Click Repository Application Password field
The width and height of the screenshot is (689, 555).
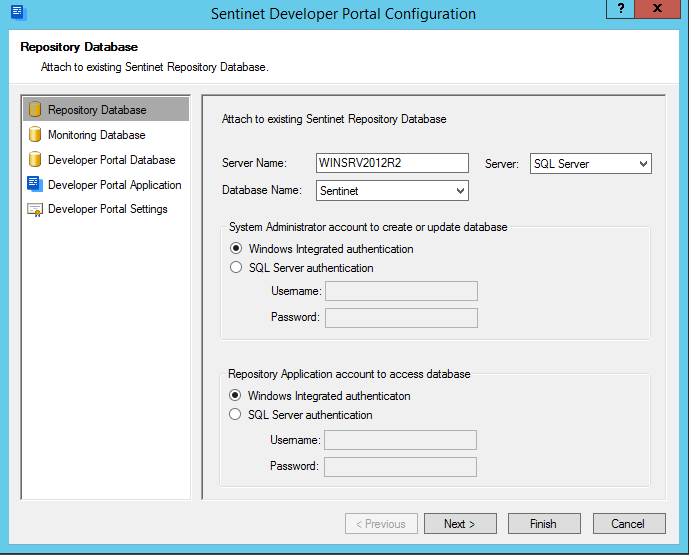click(x=400, y=467)
